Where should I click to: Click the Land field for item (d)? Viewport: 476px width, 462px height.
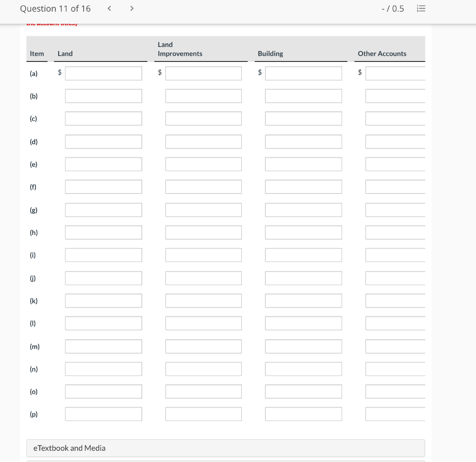pos(104,141)
